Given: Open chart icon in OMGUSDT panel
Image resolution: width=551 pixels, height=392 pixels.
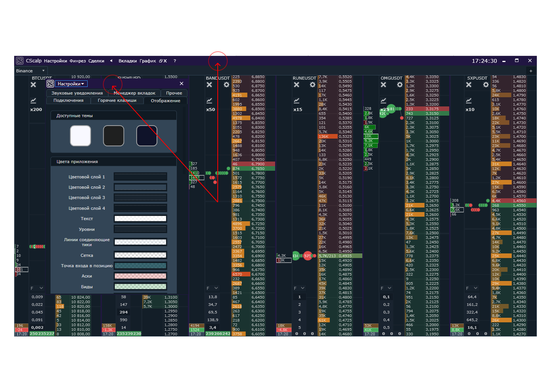Looking at the screenshot, I should pos(383,100).
